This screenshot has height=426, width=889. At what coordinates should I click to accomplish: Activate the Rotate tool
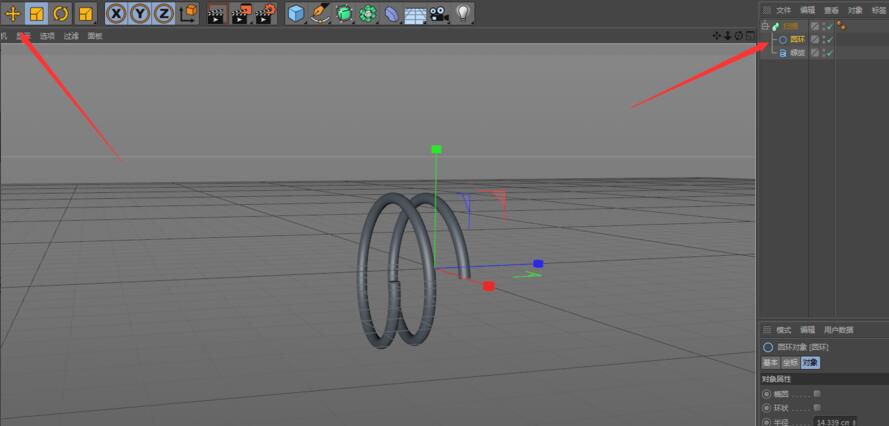click(x=60, y=14)
